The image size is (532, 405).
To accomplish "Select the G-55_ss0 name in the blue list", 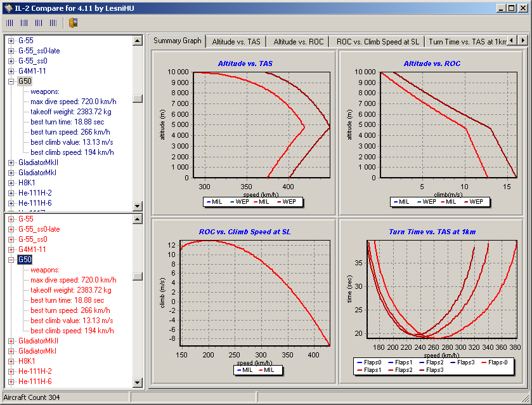I will click(33, 61).
